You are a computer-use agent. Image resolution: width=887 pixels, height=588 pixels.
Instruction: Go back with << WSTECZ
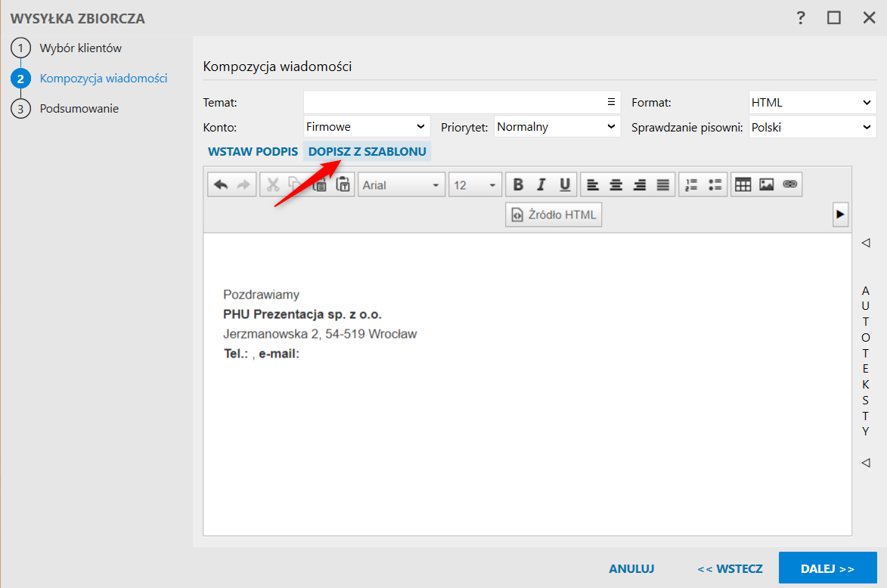point(730,569)
